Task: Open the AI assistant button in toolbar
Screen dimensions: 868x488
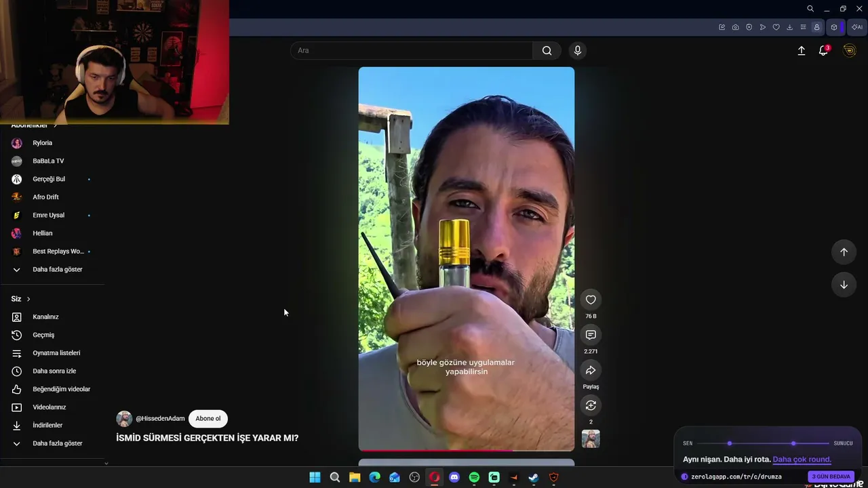Action: (857, 27)
